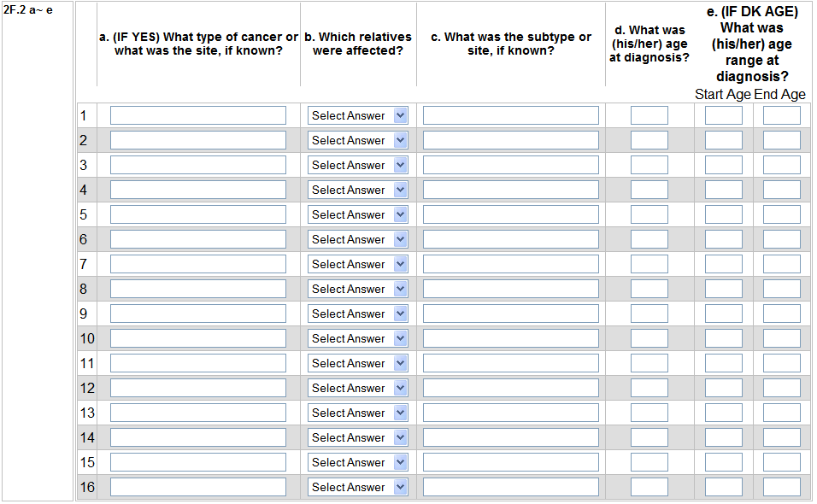
Task: Click the age at diagnosis field in row 3
Action: click(x=649, y=165)
